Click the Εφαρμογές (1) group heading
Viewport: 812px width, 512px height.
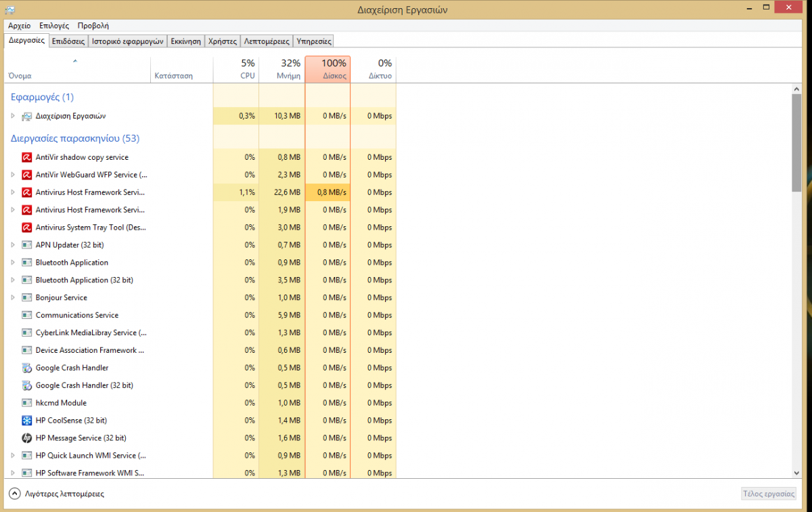(x=43, y=97)
